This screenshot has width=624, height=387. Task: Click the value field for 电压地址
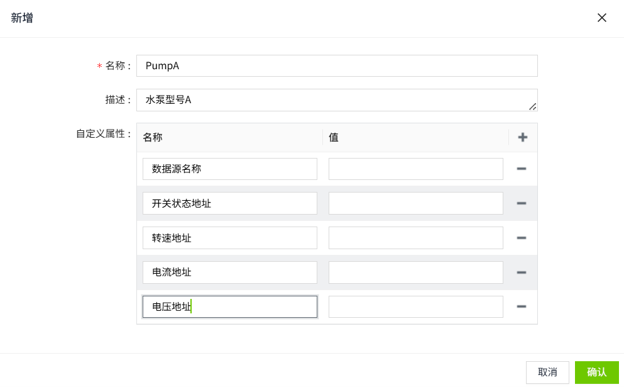click(416, 307)
